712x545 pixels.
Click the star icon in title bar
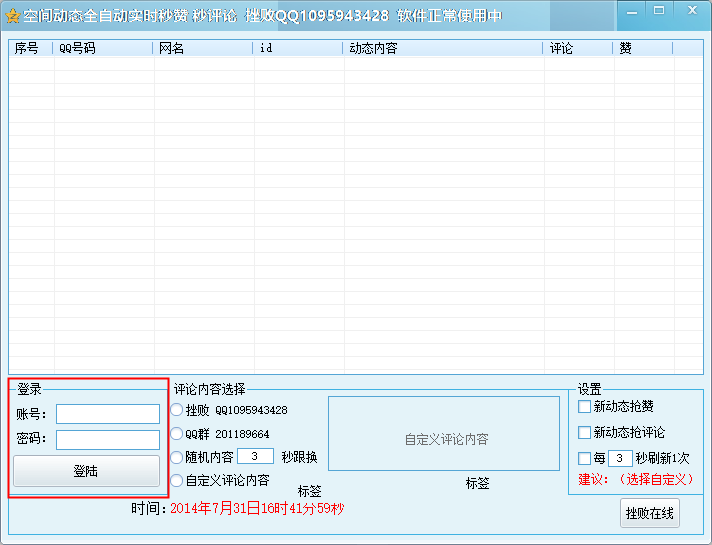pyautogui.click(x=13, y=16)
